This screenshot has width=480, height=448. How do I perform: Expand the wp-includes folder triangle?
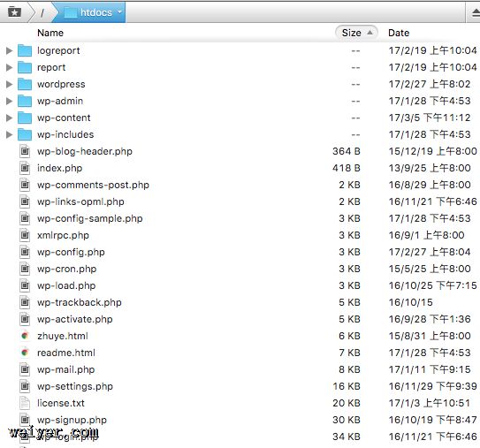coord(9,134)
